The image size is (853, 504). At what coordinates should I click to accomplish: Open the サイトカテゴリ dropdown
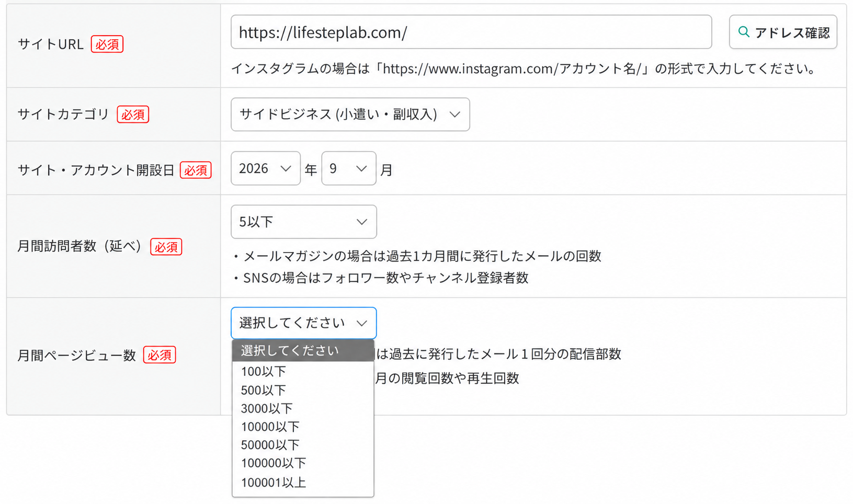(x=350, y=114)
